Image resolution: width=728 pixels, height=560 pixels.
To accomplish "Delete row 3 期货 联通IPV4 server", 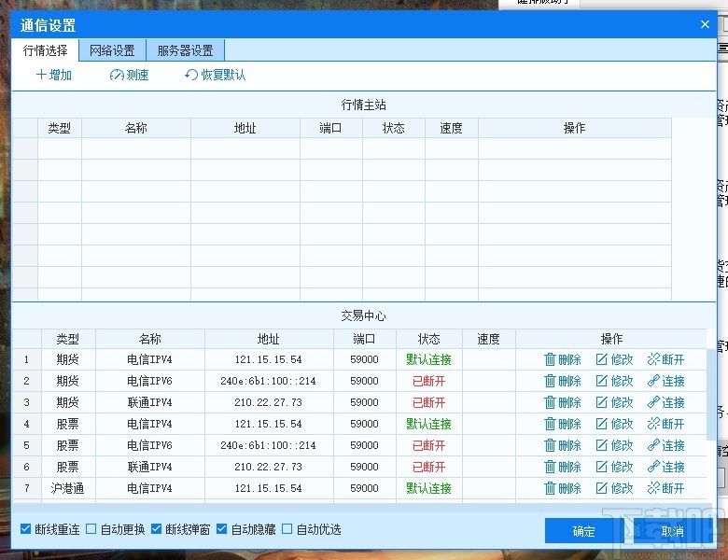I will (563, 402).
